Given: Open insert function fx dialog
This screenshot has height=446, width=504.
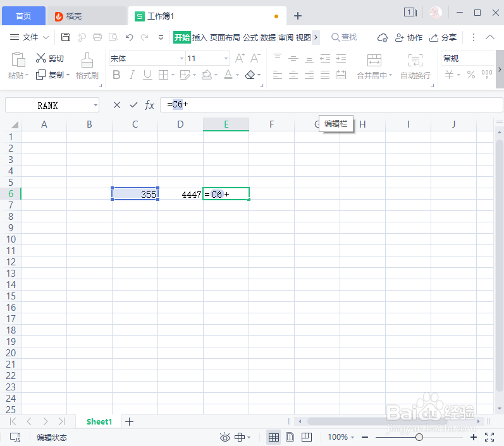Looking at the screenshot, I should [149, 105].
